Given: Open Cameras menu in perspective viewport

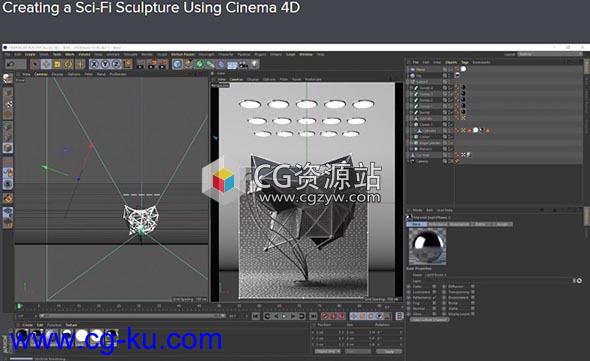Looking at the screenshot, I should tap(236, 79).
